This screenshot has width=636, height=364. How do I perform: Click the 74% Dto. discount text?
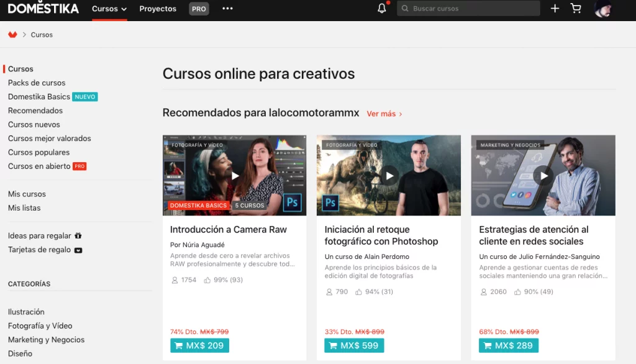tap(184, 332)
